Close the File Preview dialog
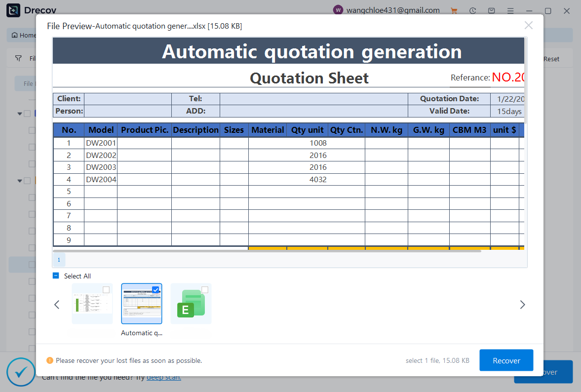The image size is (581, 392). pyautogui.click(x=528, y=26)
